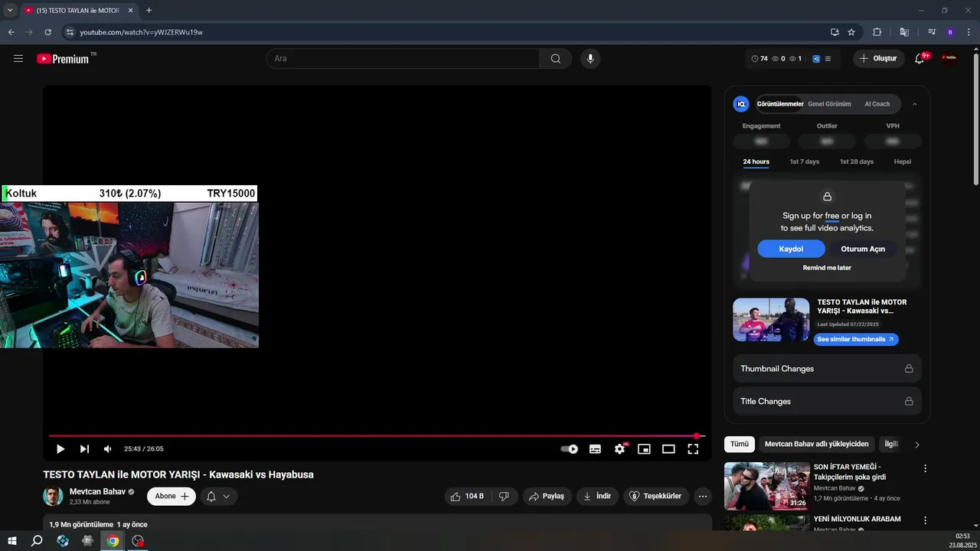
Task: Click Remind me later link
Action: (x=827, y=268)
